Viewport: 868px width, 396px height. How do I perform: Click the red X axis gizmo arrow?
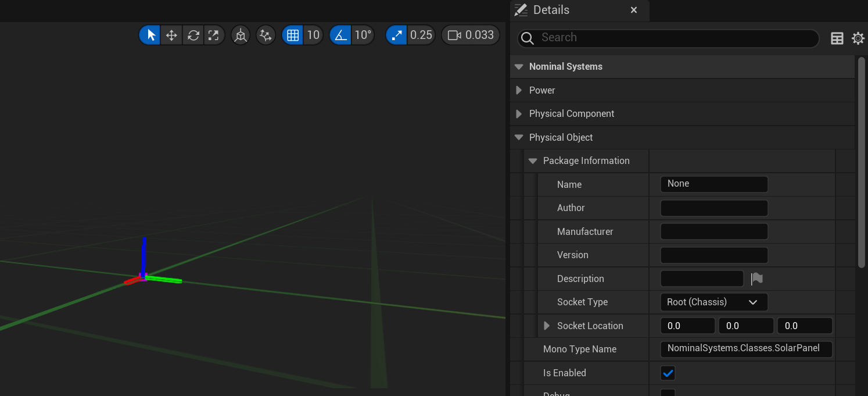click(x=132, y=281)
